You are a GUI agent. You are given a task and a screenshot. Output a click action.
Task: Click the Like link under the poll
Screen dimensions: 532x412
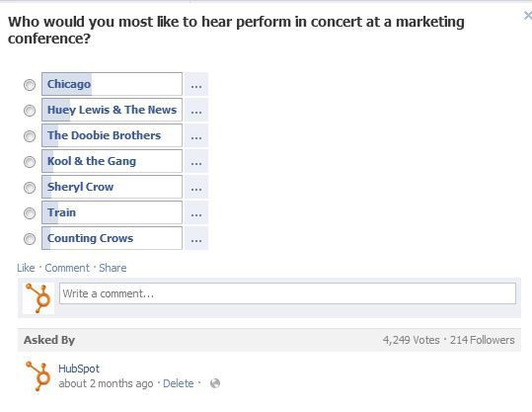point(26,268)
